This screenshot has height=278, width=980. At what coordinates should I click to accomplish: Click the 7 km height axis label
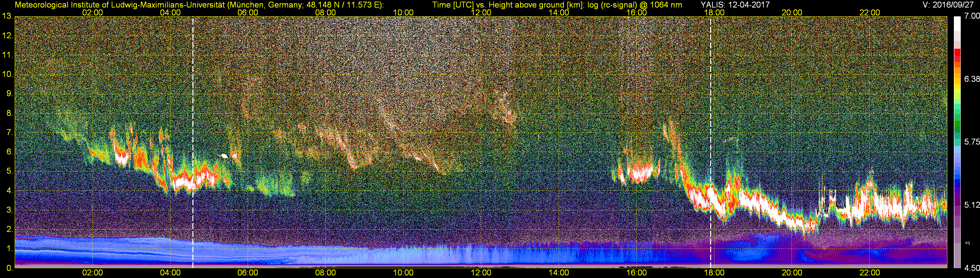tap(9, 132)
